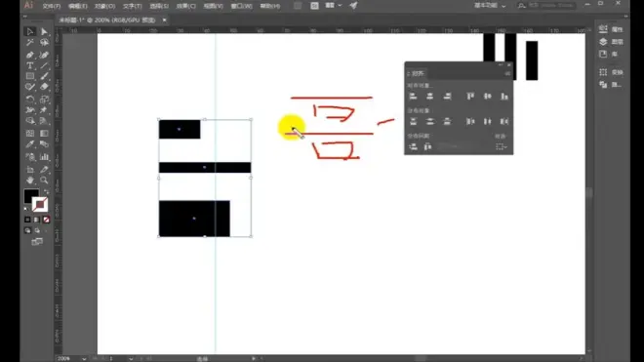Select the Lasso tool
644x362 pixels.
pos(44,43)
